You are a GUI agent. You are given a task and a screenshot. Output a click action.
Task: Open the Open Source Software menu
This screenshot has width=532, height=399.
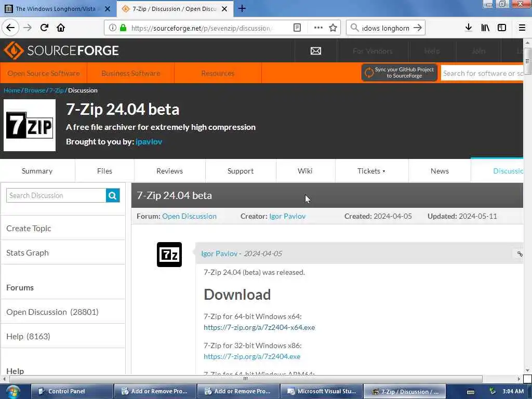(44, 73)
